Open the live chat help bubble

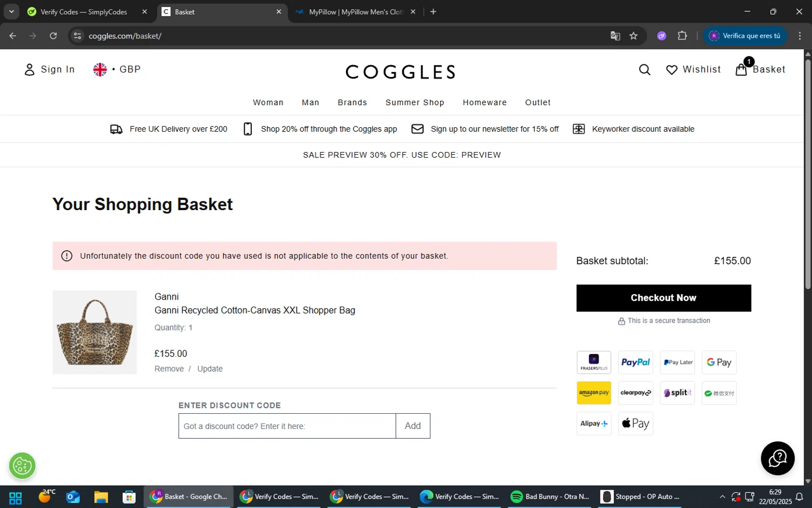coord(777,458)
